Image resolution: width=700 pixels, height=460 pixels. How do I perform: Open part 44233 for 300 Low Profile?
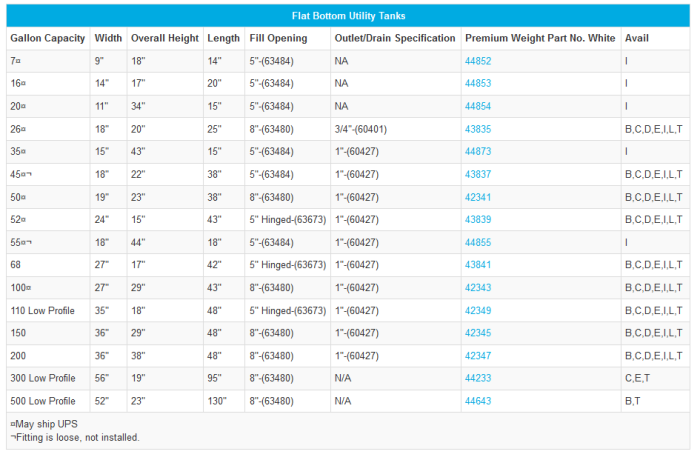click(x=478, y=378)
